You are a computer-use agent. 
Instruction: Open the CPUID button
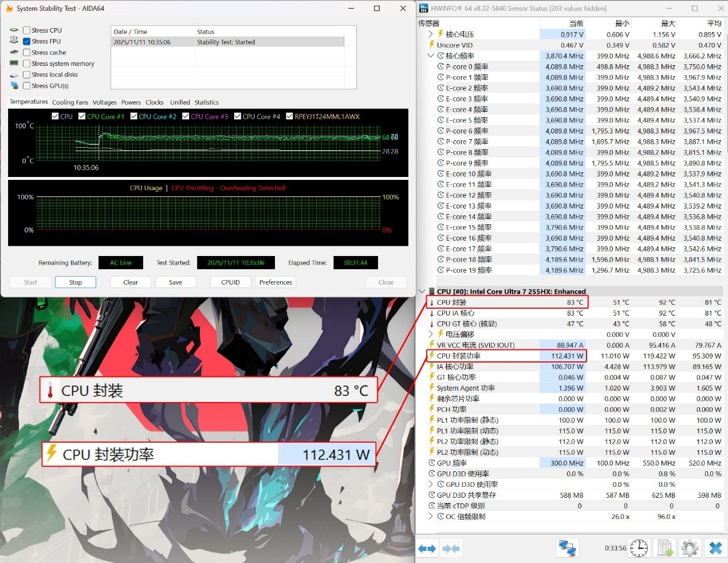tap(230, 282)
